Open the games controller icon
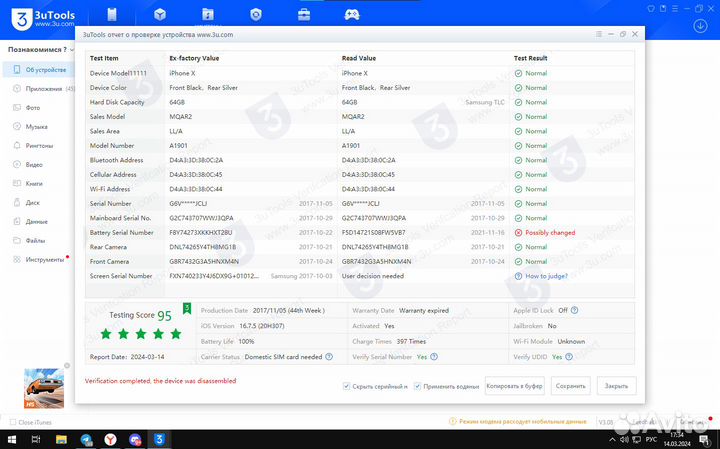Viewport: 720px width, 449px height. 352,15
